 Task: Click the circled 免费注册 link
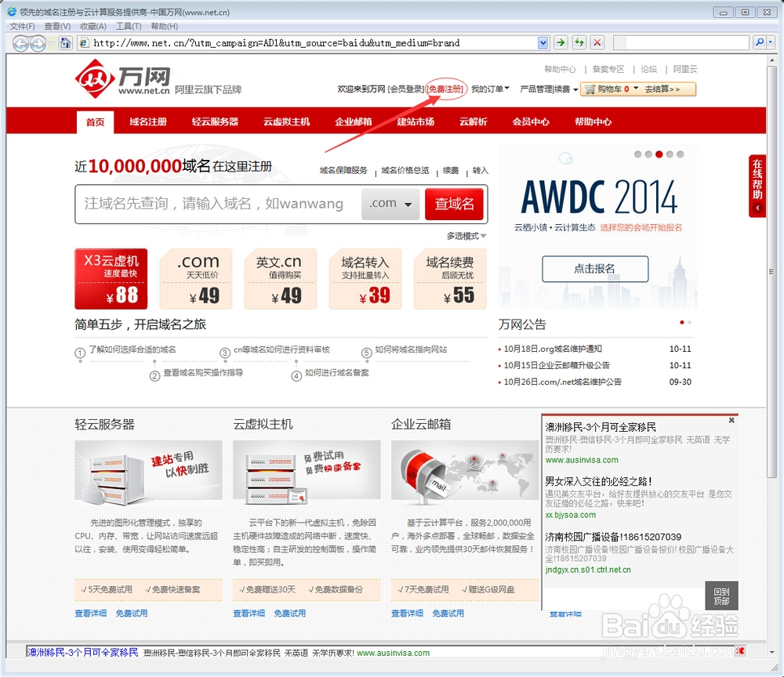click(x=445, y=89)
